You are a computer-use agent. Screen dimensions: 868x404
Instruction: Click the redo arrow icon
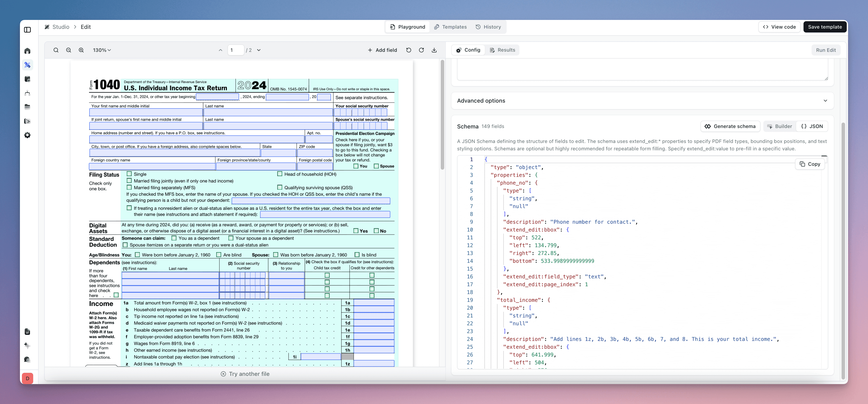[421, 50]
